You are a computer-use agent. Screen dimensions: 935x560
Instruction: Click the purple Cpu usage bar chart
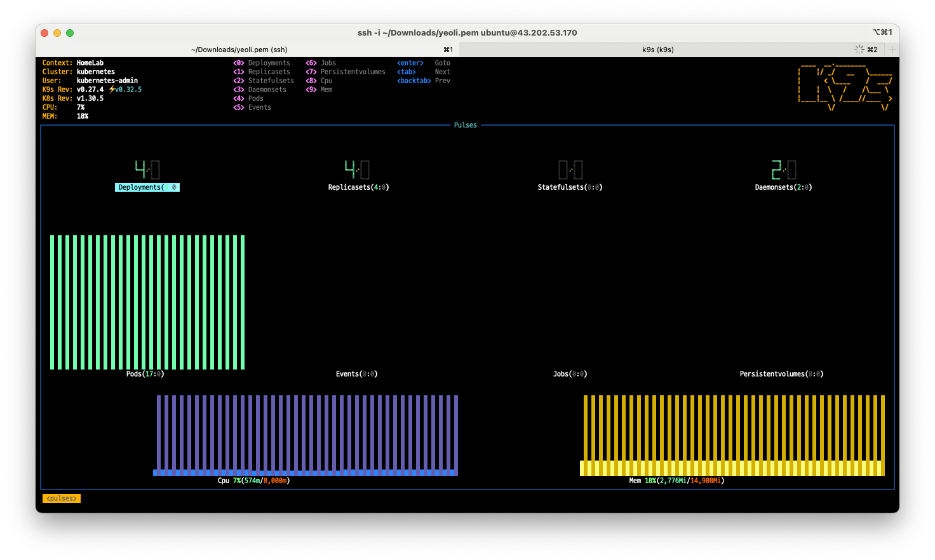(306, 435)
